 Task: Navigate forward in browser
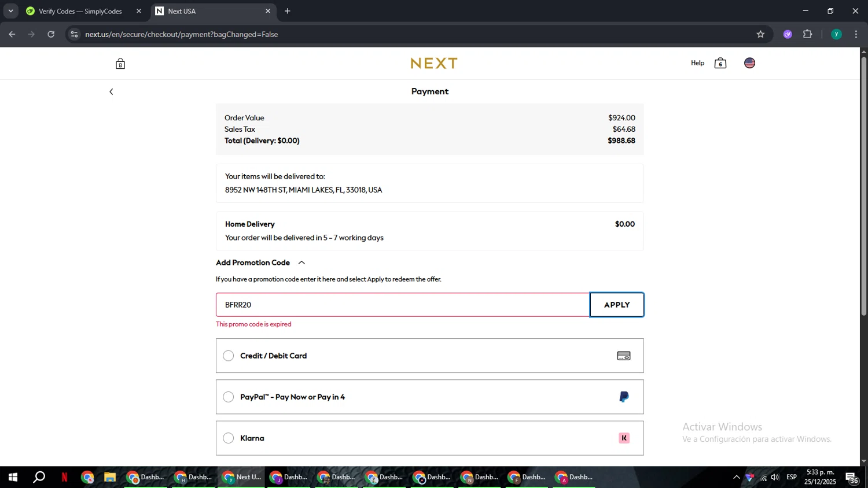click(x=31, y=34)
